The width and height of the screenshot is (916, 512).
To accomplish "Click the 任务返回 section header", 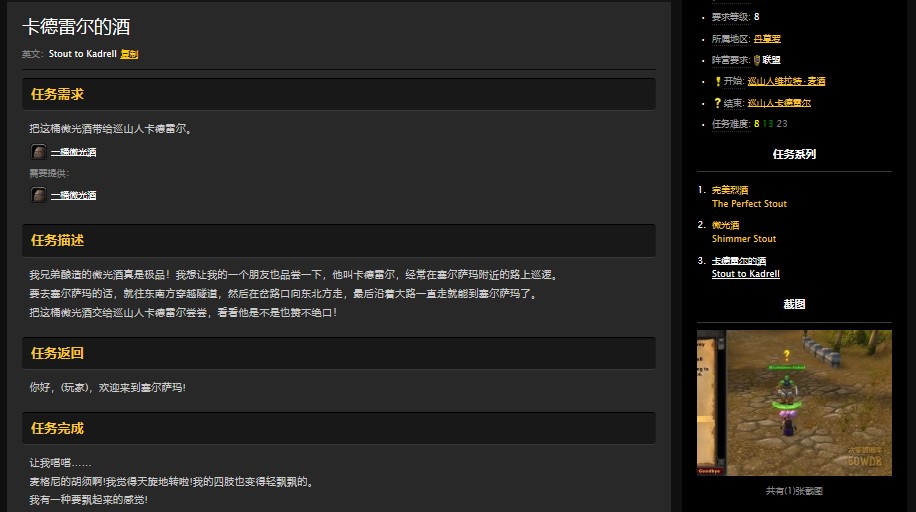I will [x=57, y=353].
